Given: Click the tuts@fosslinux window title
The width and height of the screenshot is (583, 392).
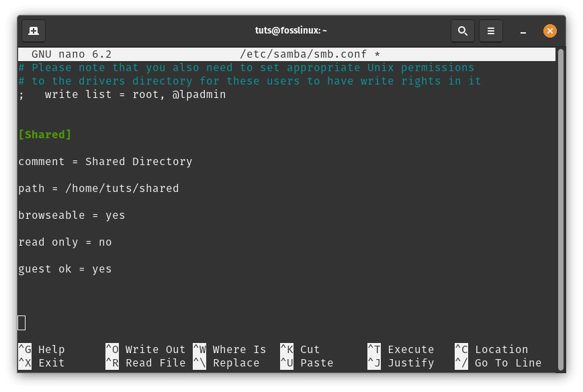Looking at the screenshot, I should (291, 30).
